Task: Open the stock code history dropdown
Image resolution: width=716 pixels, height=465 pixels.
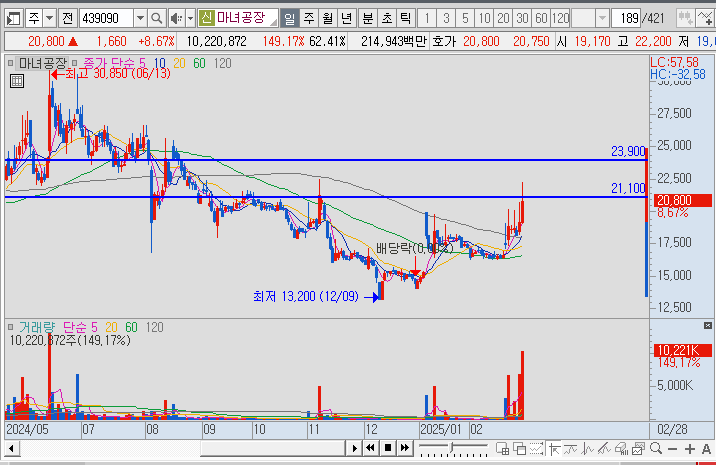Action: (x=140, y=18)
